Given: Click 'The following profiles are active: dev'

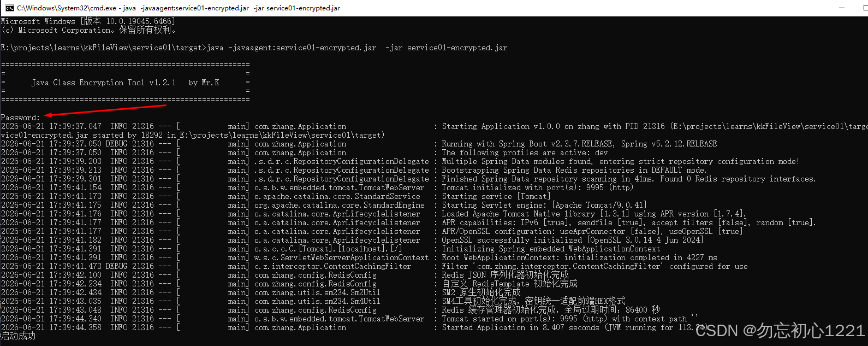Looking at the screenshot, I should pyautogui.click(x=525, y=153).
